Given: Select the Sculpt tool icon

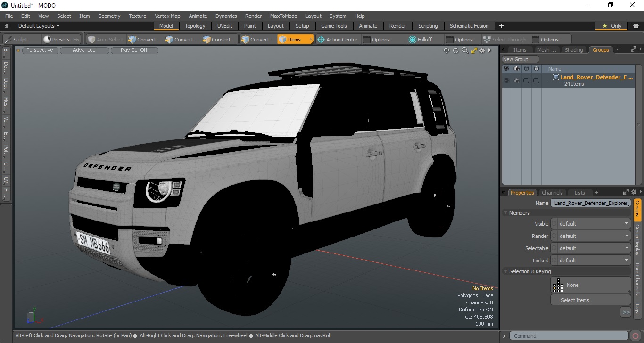Looking at the screenshot, I should [8, 40].
